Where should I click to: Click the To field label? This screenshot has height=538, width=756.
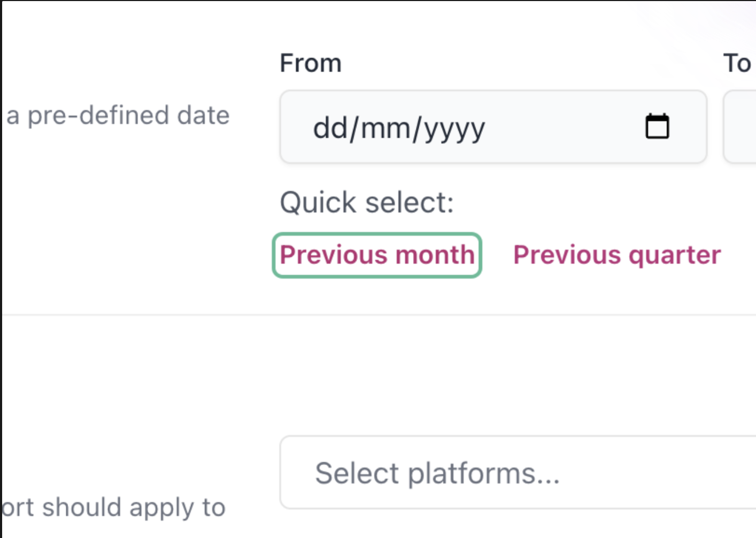tap(737, 63)
